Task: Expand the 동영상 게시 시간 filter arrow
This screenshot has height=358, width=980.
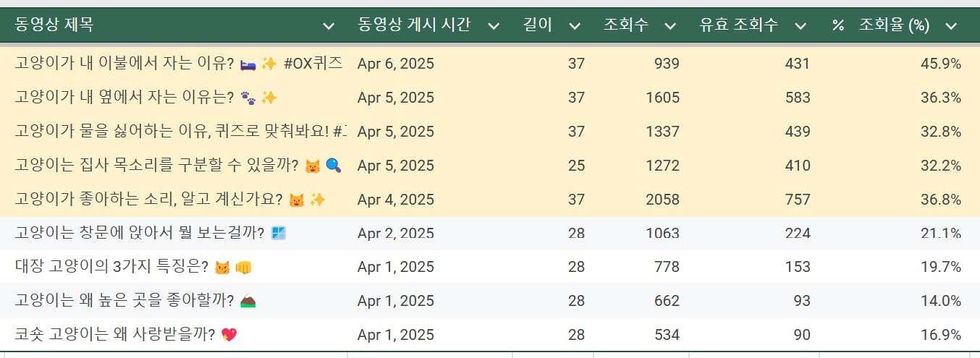Action: tap(494, 26)
